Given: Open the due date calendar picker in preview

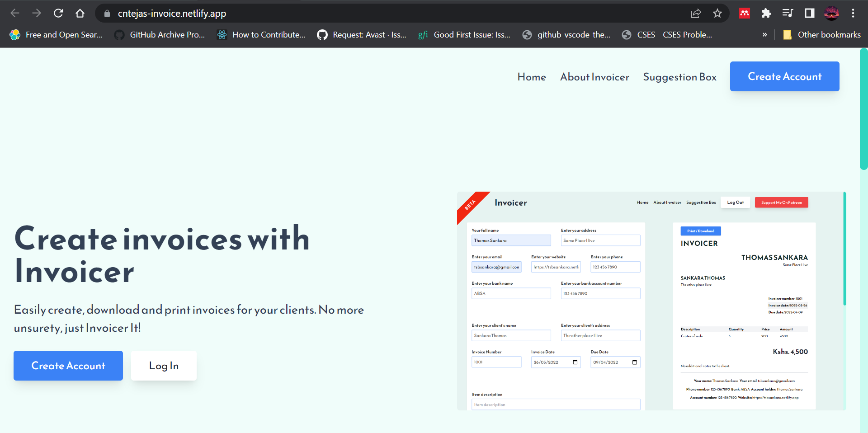Looking at the screenshot, I should [634, 362].
